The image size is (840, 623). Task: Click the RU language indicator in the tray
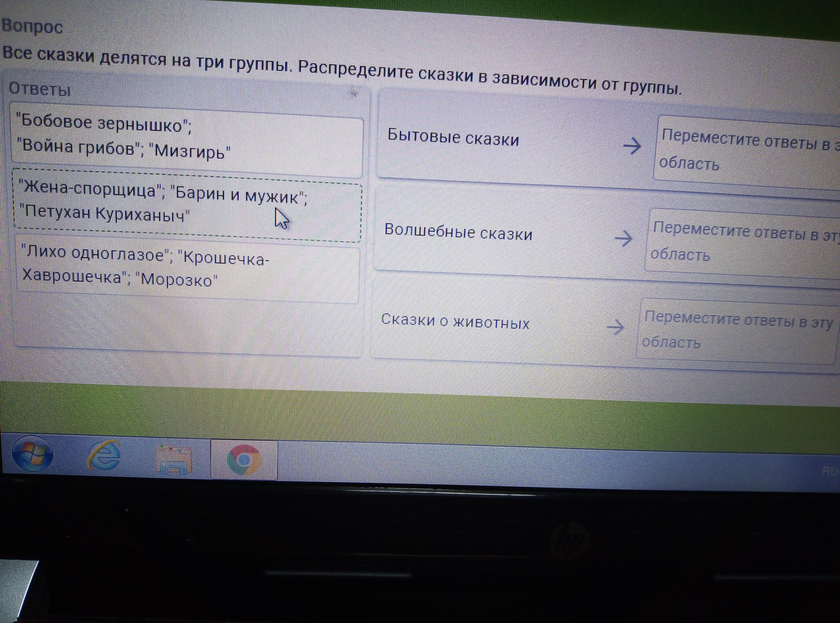point(829,471)
